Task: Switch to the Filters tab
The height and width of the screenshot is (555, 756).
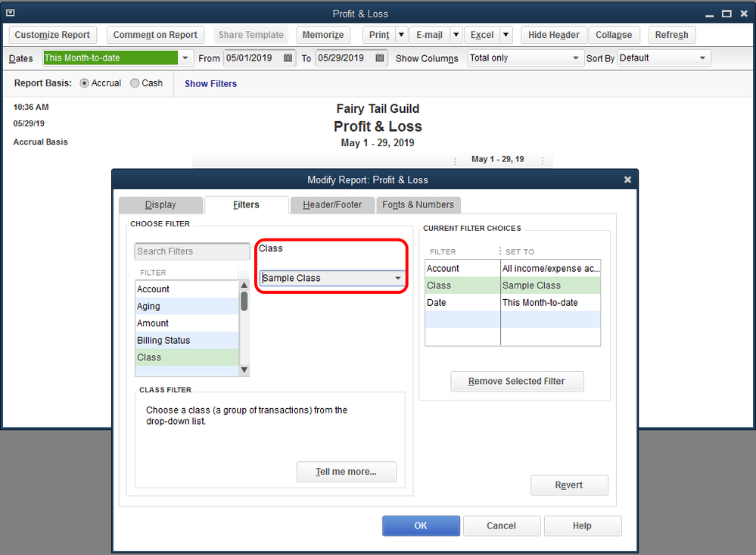Action: click(247, 204)
